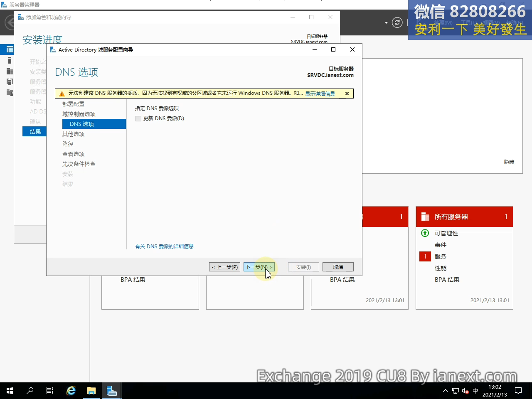Screen dimensions: 532x399
Task: Open 服务 in 所有服务器 tile
Action: tap(441, 256)
